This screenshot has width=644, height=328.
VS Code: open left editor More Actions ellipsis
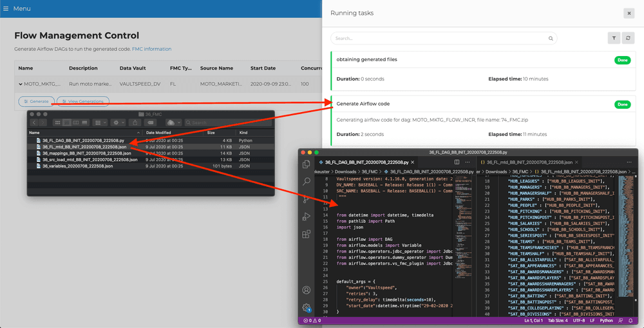pyautogui.click(x=467, y=162)
